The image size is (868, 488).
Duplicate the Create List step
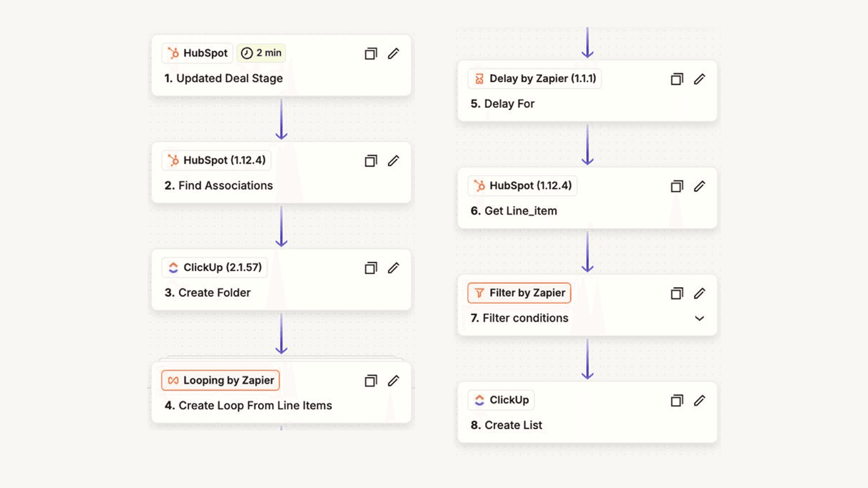click(677, 401)
